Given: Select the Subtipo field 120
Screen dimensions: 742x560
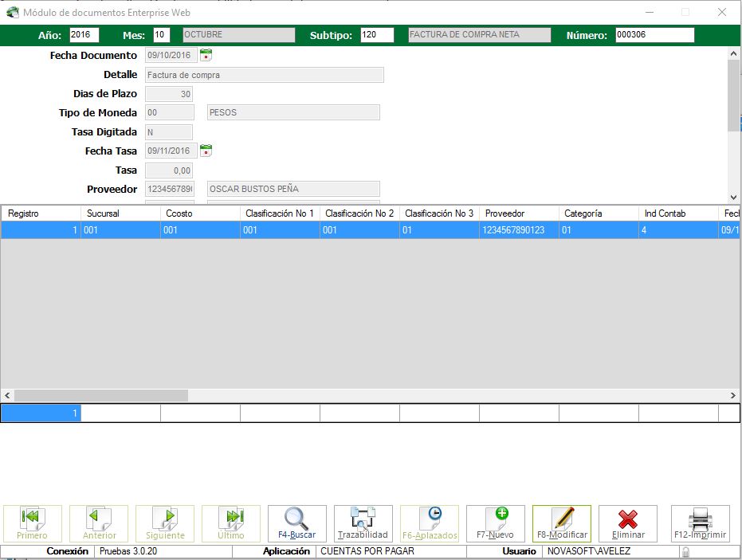Looking at the screenshot, I should click(x=377, y=34).
